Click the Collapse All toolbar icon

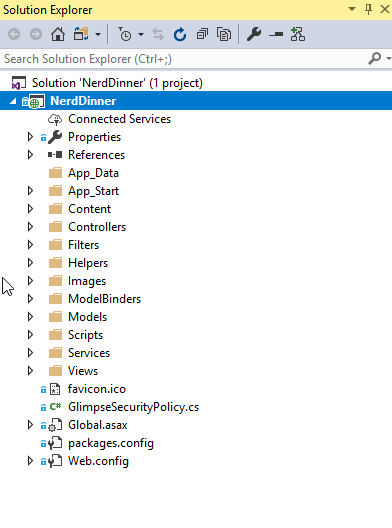pos(202,34)
